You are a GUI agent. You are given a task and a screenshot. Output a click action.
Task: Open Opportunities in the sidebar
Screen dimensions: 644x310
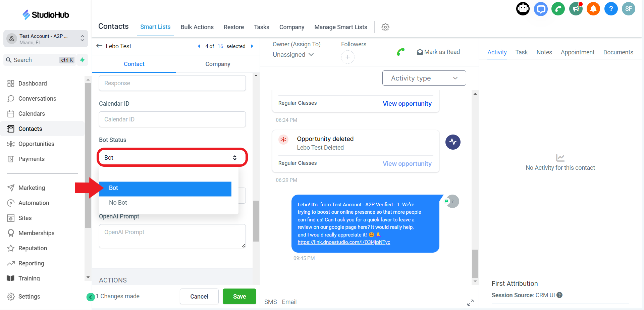click(x=36, y=144)
